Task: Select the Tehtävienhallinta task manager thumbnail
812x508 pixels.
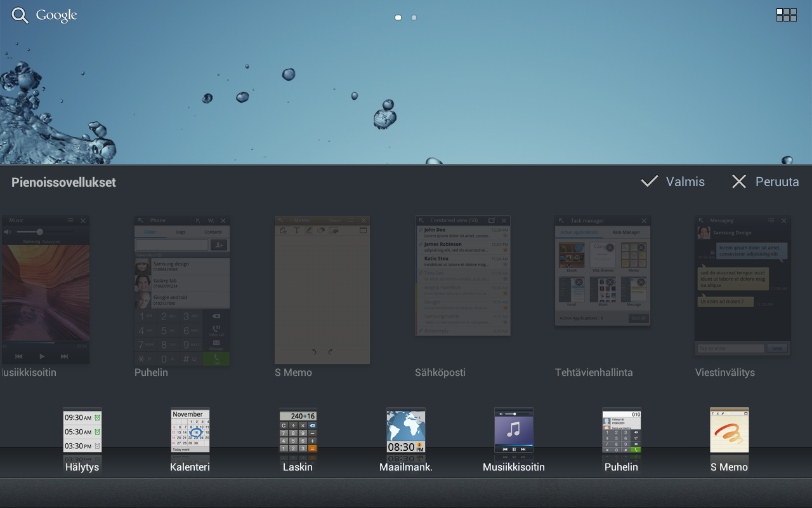Action: coord(603,271)
